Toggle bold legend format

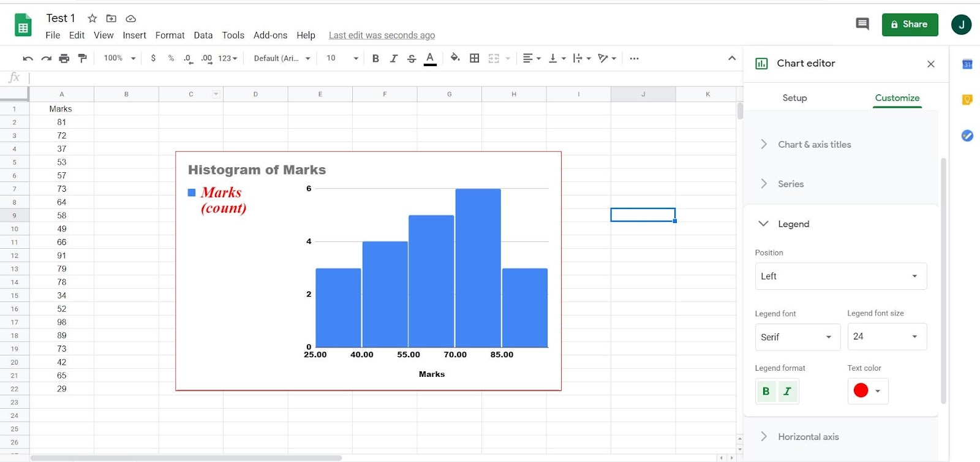pyautogui.click(x=766, y=391)
